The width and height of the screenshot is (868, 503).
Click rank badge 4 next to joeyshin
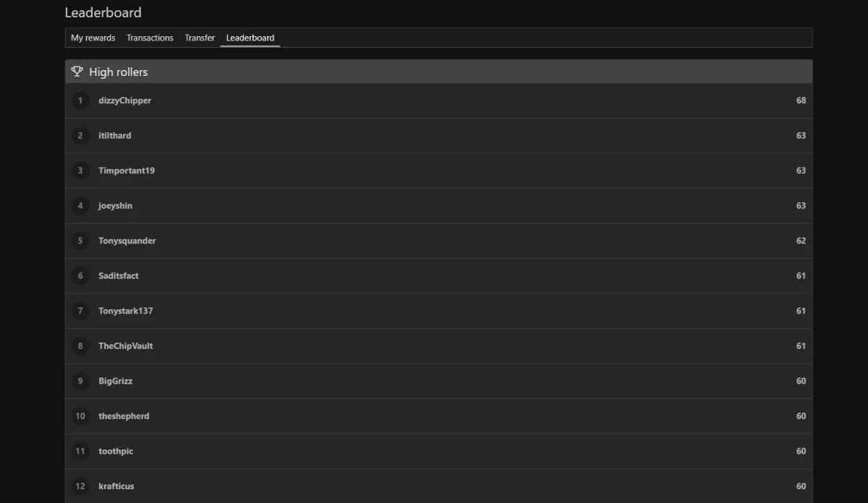80,206
